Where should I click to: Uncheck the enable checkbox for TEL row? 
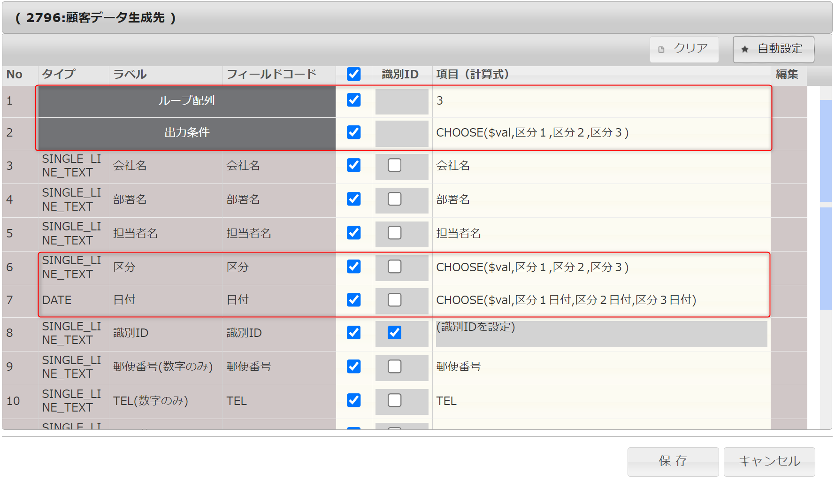(x=354, y=400)
